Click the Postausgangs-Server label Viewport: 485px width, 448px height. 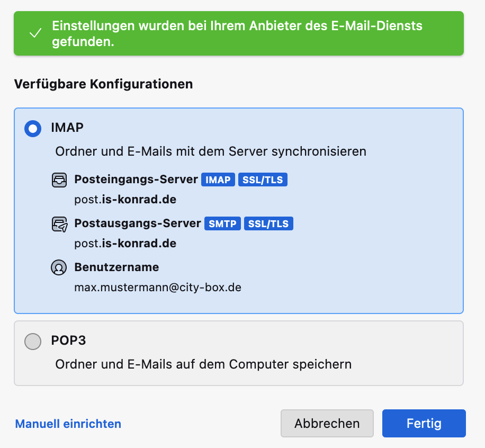point(138,224)
